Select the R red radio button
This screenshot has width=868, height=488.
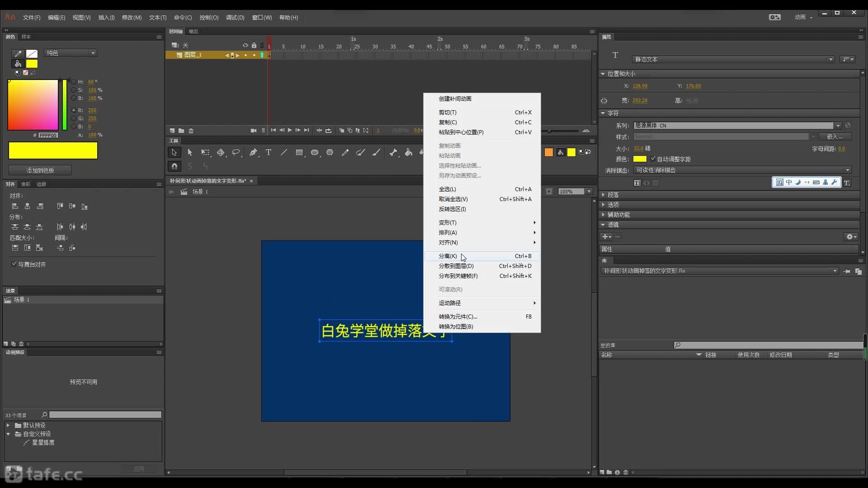[x=74, y=110]
